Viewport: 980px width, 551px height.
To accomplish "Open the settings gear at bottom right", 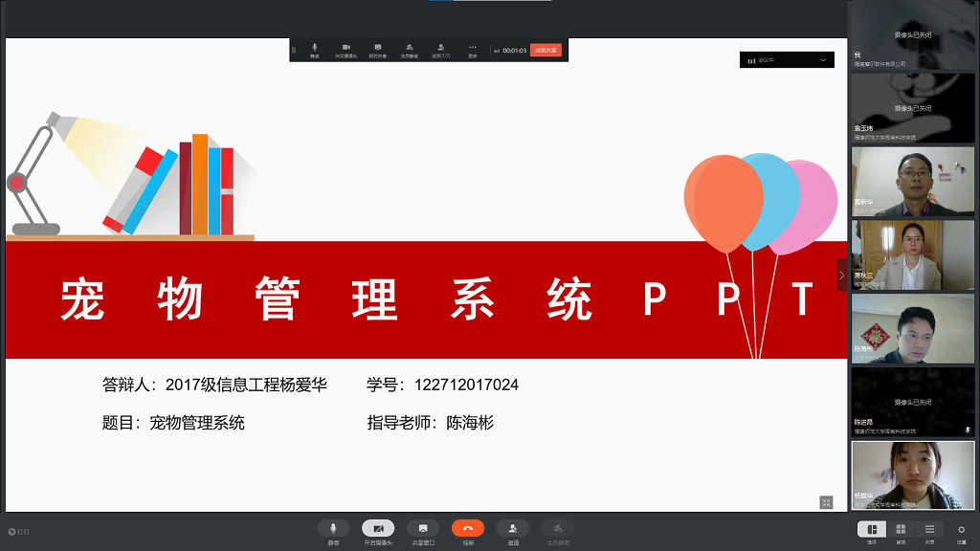I will (x=961, y=529).
